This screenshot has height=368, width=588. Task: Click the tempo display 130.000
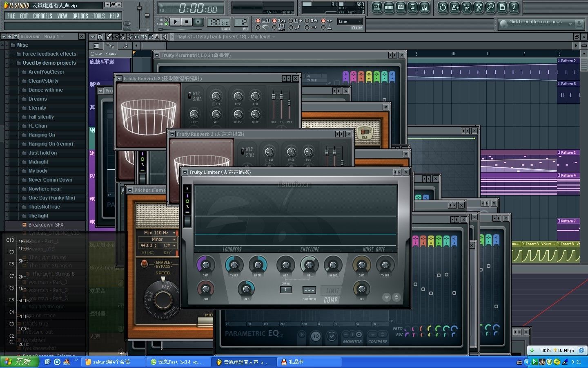pyautogui.click(x=218, y=22)
